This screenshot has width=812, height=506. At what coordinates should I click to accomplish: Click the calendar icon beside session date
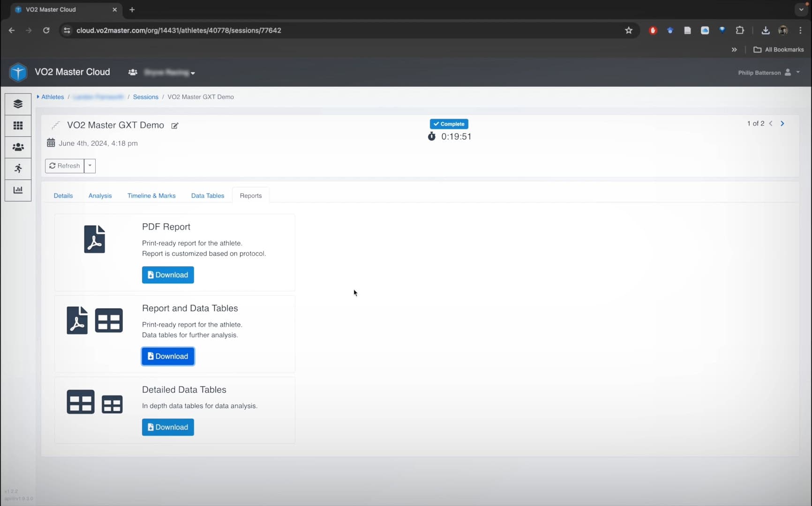click(x=51, y=143)
